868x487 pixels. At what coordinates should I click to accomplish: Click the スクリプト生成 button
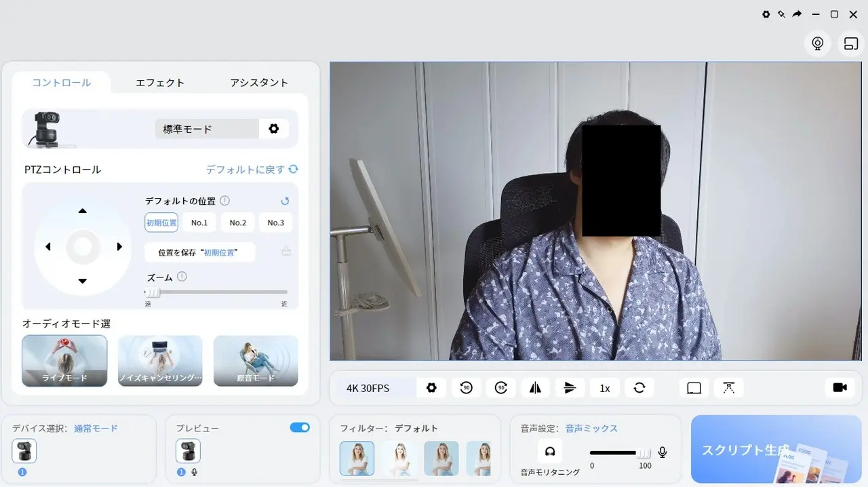(776, 449)
